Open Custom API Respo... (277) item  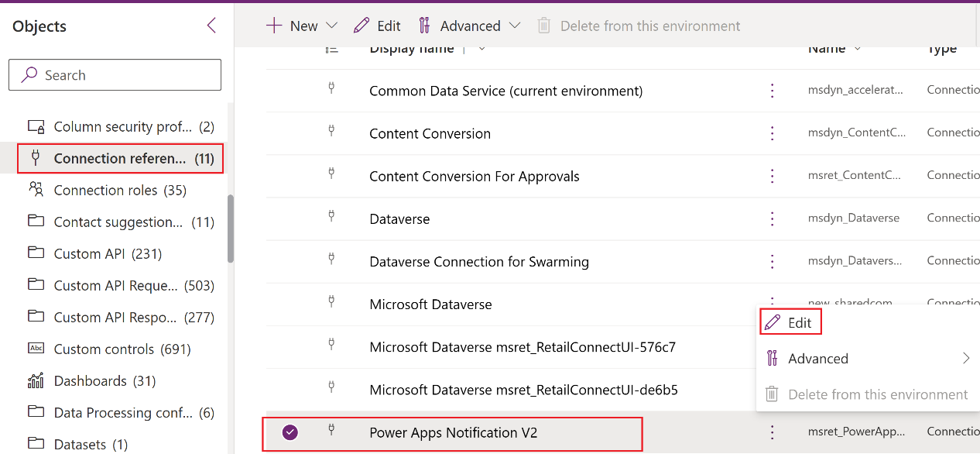[x=121, y=317]
